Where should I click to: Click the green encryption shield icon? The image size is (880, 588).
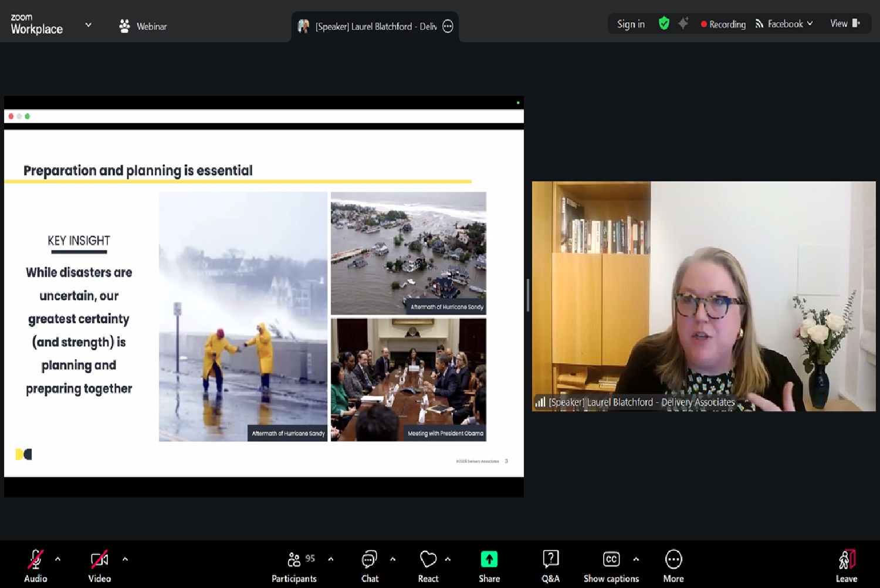tap(664, 23)
